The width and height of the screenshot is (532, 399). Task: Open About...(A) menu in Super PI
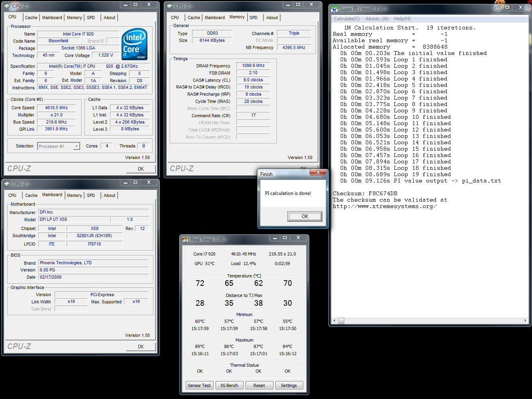(377, 19)
